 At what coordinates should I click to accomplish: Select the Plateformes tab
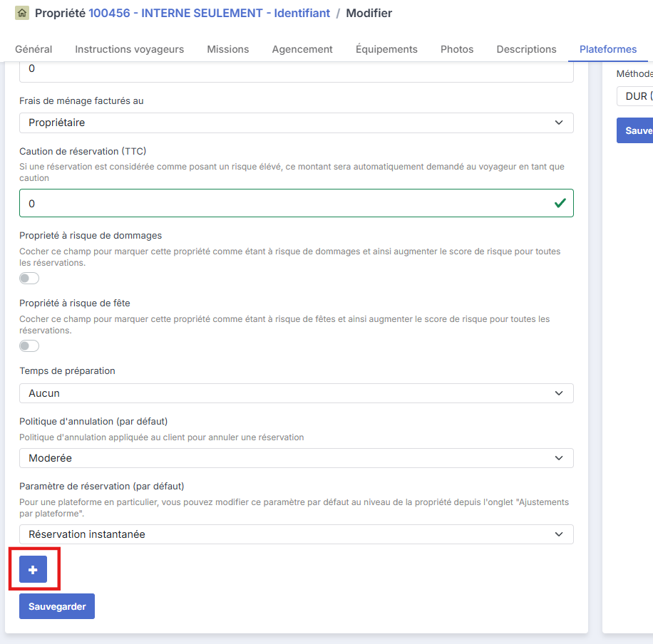coord(608,49)
